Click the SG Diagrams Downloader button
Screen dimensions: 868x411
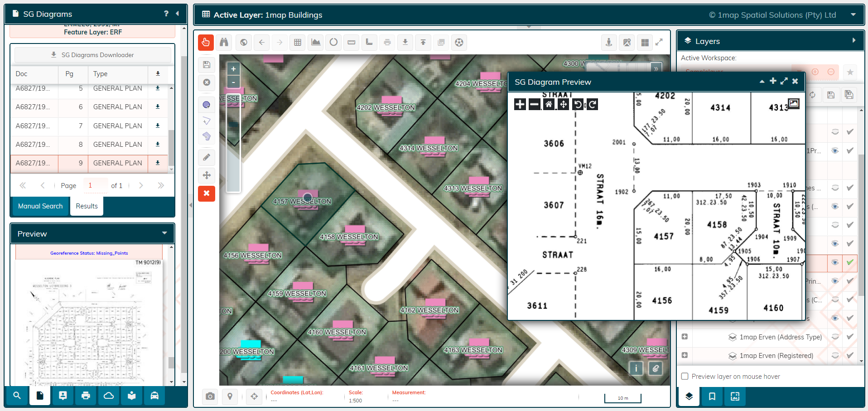click(x=92, y=54)
